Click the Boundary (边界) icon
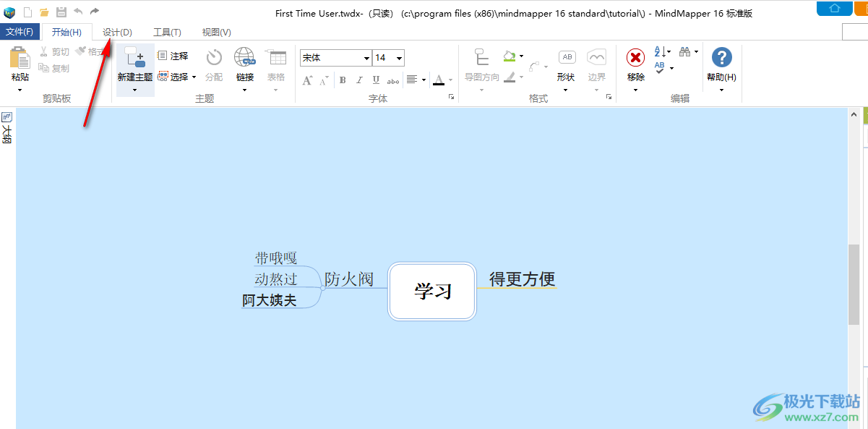 pyautogui.click(x=596, y=58)
